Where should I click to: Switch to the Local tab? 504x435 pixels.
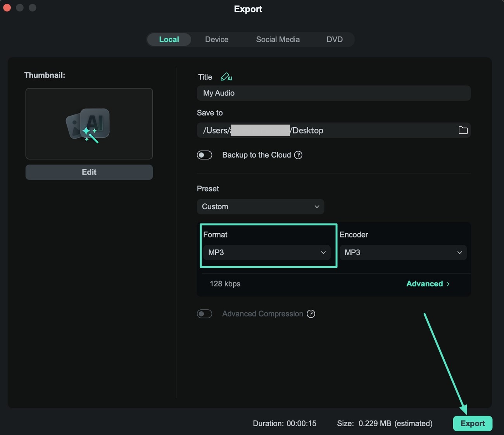[x=169, y=40]
